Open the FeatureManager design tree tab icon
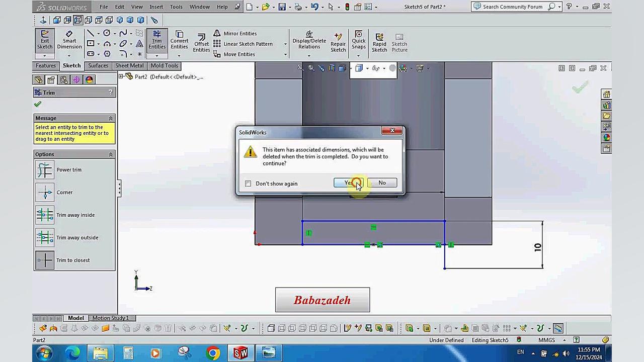Screen dimensions: 644x362 [x=38, y=79]
